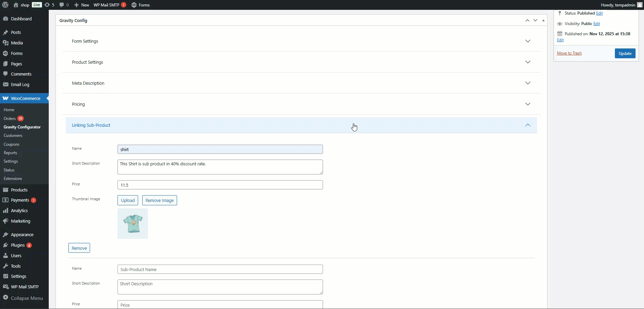Toggle the Gravity Config panel triangle
The image size is (644, 309).
543,21
